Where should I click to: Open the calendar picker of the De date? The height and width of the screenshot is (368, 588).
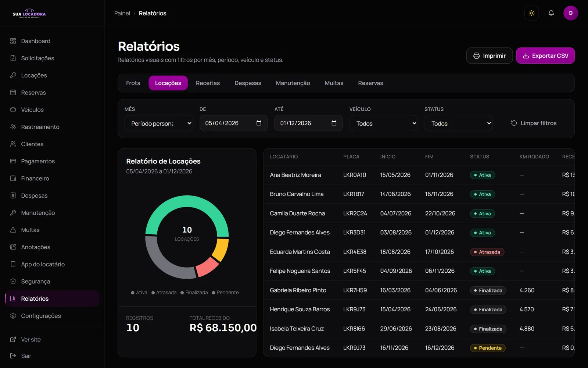coord(259,123)
